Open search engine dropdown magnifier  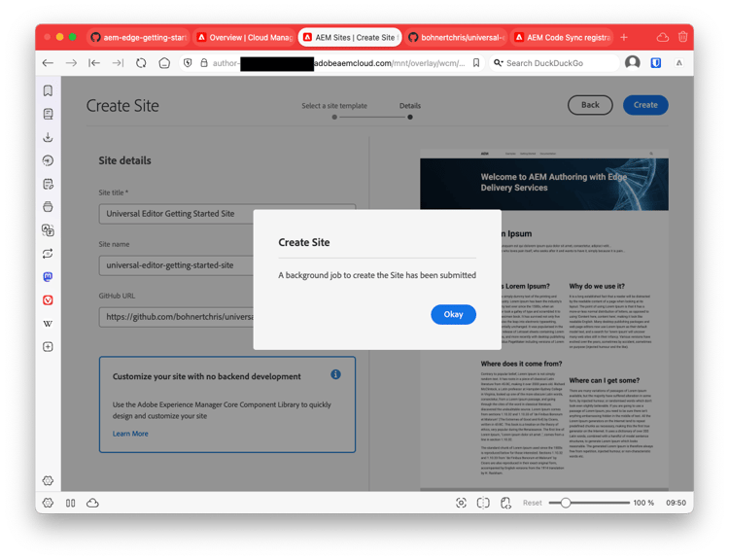(x=498, y=63)
